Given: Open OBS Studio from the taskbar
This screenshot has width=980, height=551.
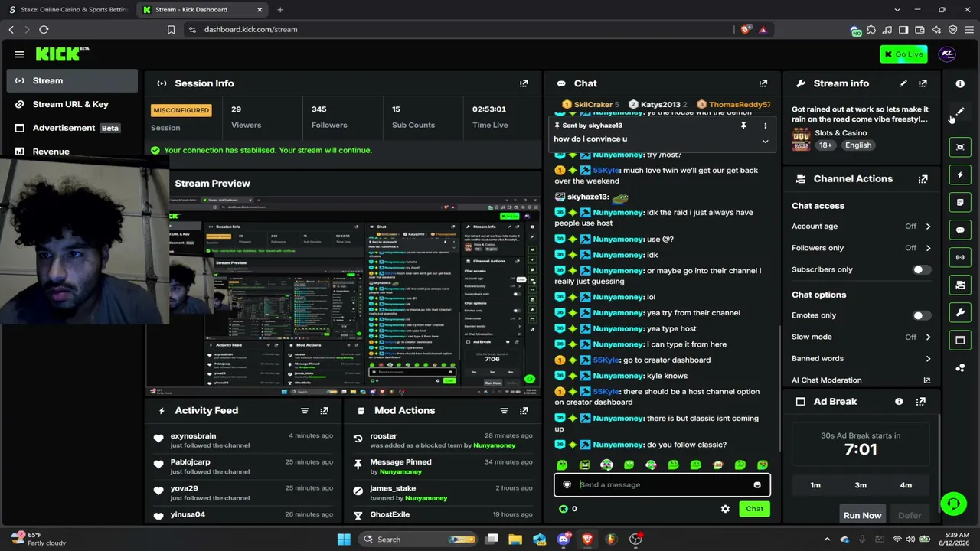Looking at the screenshot, I should click(x=635, y=540).
